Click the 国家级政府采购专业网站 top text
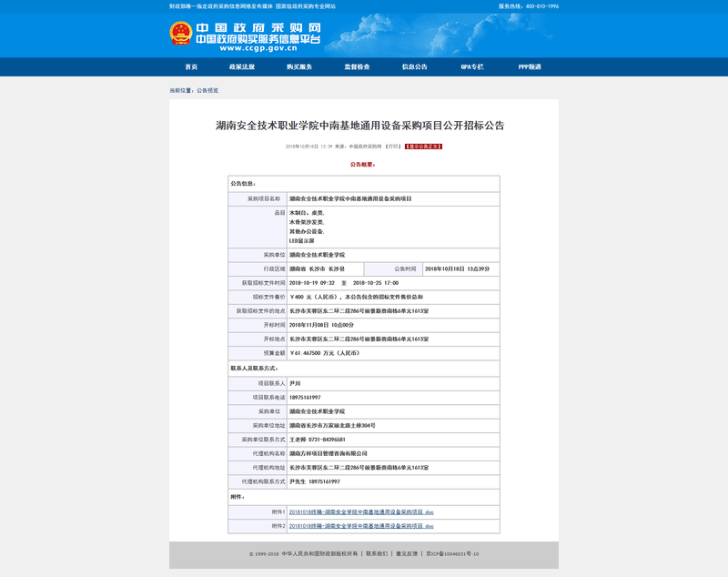 306,6
